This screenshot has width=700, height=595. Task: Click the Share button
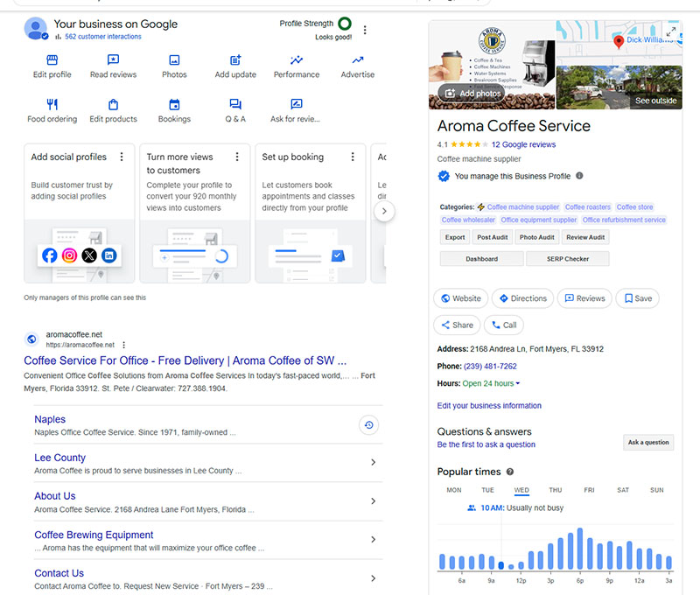click(x=457, y=325)
